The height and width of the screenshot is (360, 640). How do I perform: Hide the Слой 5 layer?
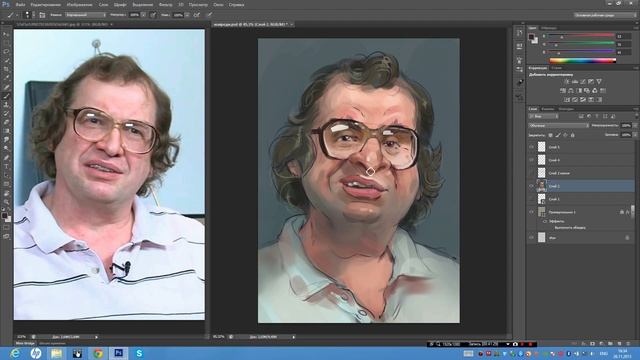[x=531, y=147]
